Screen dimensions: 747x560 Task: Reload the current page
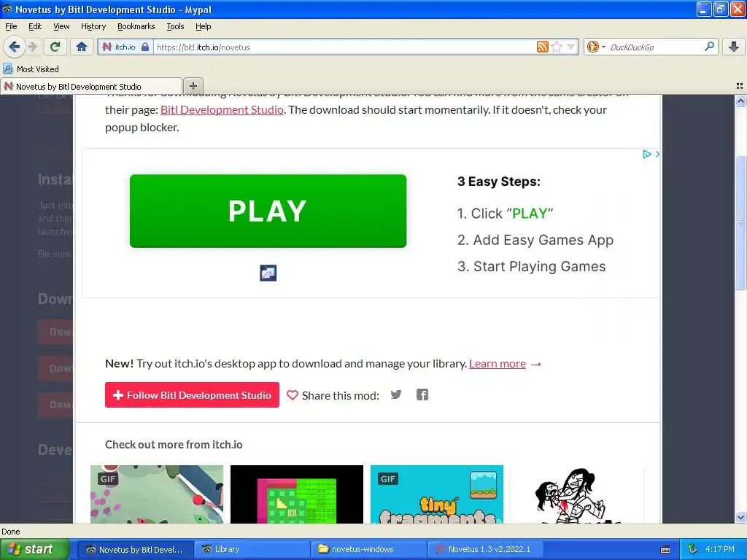click(x=55, y=47)
